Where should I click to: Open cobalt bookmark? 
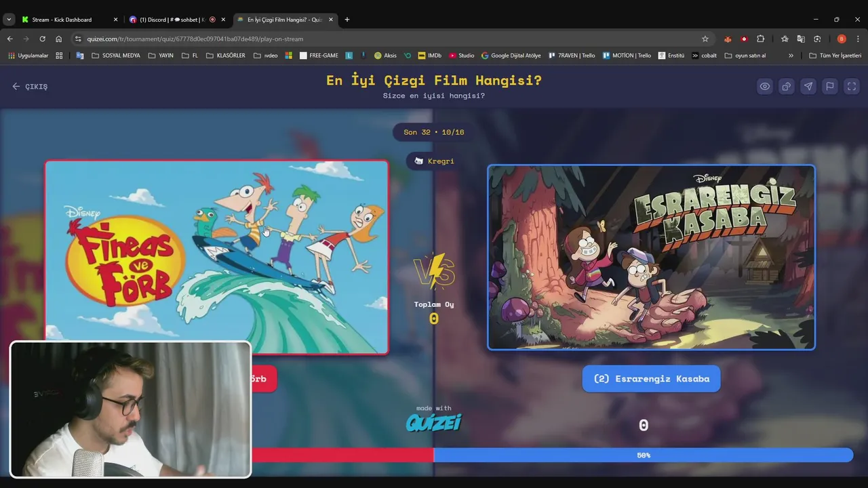704,56
